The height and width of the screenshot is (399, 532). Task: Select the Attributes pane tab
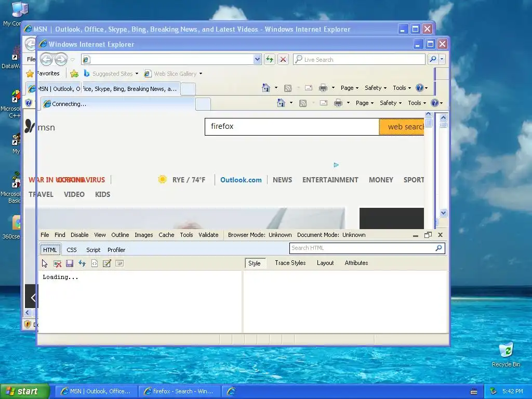pyautogui.click(x=356, y=263)
